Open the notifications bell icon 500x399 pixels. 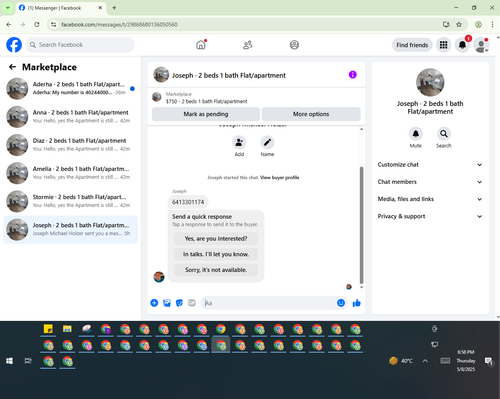pos(462,45)
